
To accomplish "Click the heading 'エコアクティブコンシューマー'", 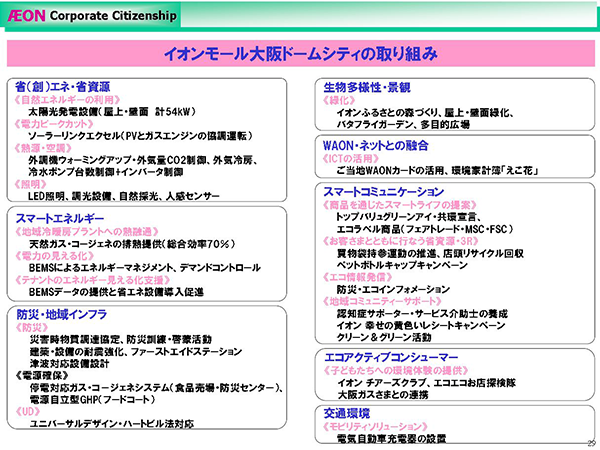I will [x=391, y=357].
